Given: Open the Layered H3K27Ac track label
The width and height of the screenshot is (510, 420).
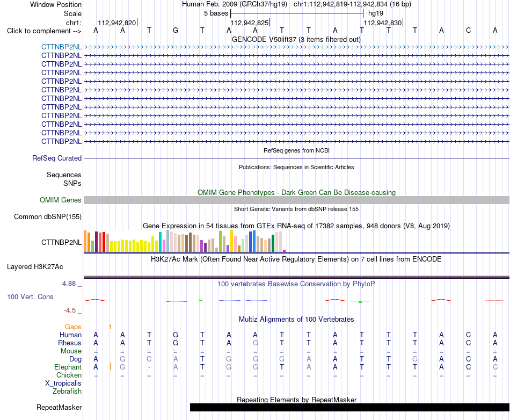Looking at the screenshot, I should (x=35, y=267).
